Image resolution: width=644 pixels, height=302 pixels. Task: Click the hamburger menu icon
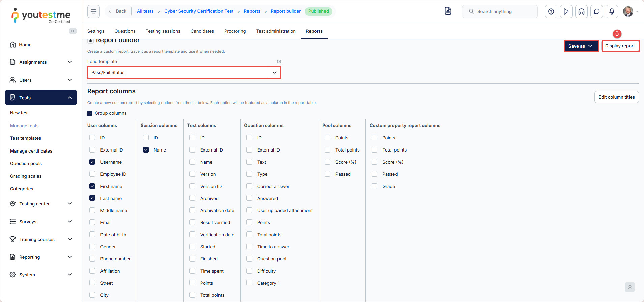pos(93,11)
